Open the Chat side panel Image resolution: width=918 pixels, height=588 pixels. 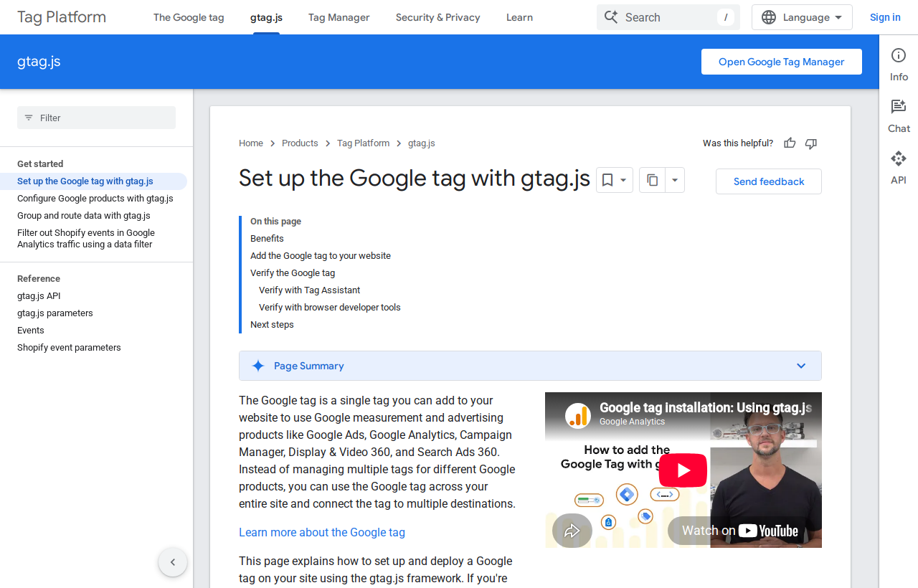pos(899,117)
